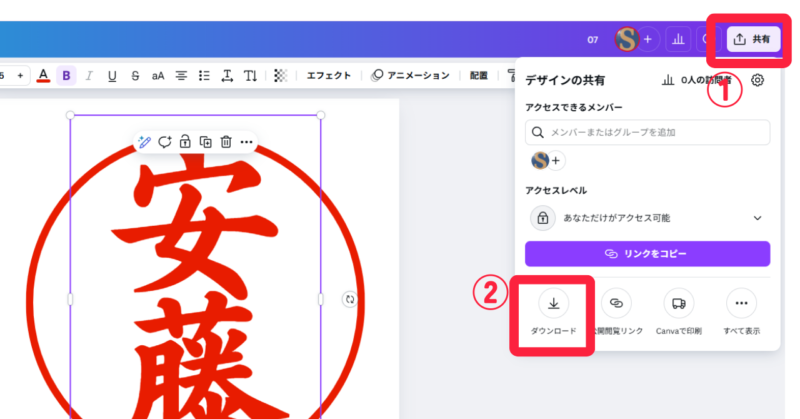The width and height of the screenshot is (800, 419).
Task: Toggle italic formatting
Action: tap(89, 76)
